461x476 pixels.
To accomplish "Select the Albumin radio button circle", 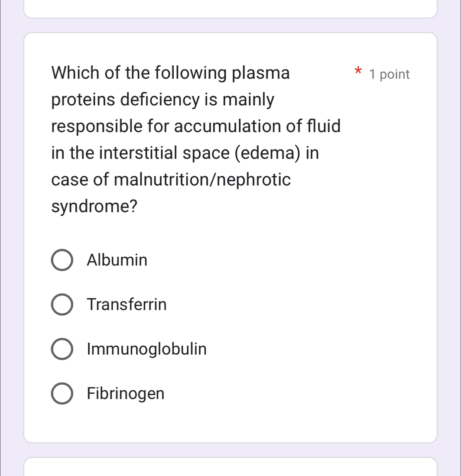I will [62, 260].
